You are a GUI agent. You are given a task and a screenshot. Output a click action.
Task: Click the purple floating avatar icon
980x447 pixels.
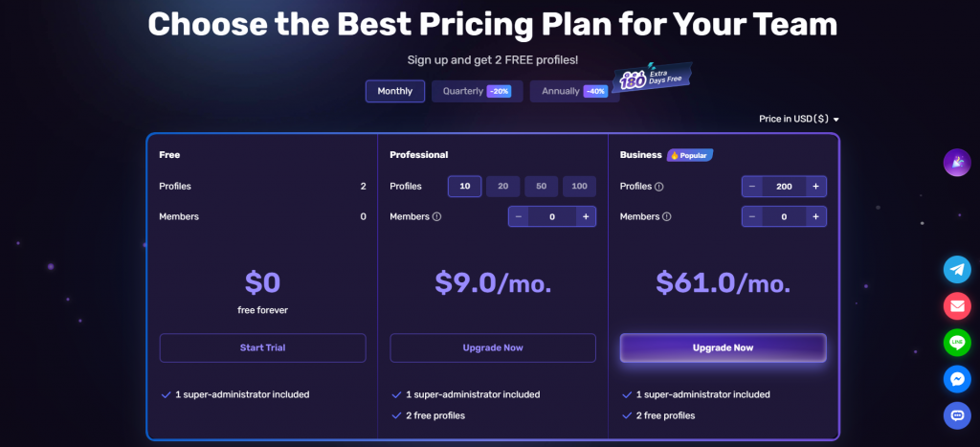(x=957, y=163)
